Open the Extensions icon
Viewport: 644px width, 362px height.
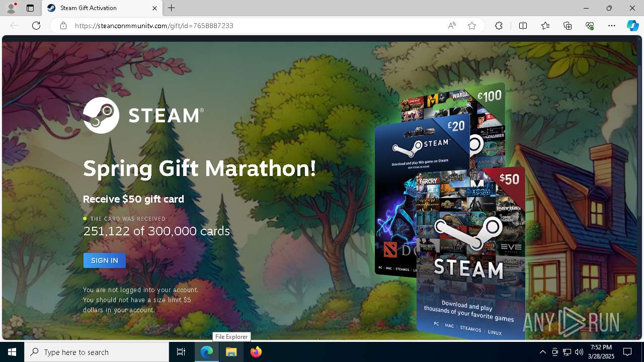(x=499, y=26)
